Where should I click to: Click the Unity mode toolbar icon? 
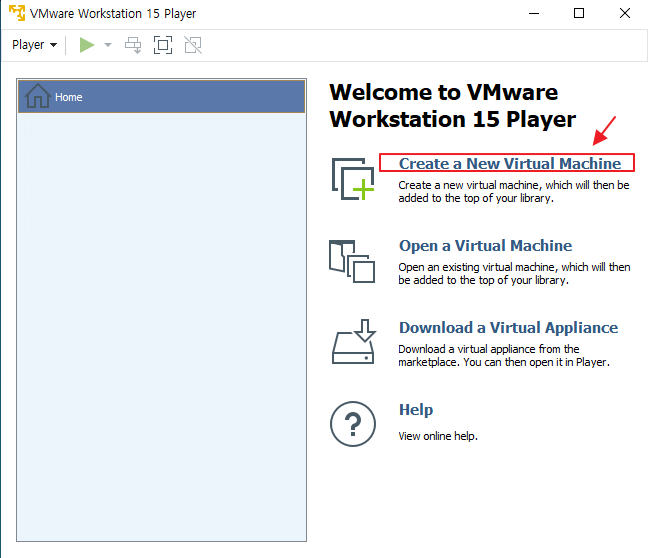[x=193, y=45]
